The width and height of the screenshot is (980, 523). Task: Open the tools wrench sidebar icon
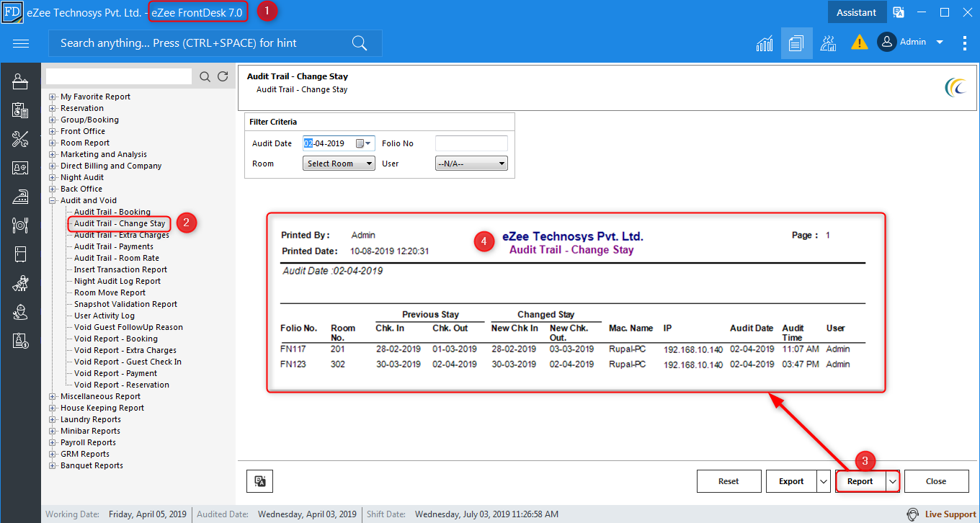tap(20, 139)
